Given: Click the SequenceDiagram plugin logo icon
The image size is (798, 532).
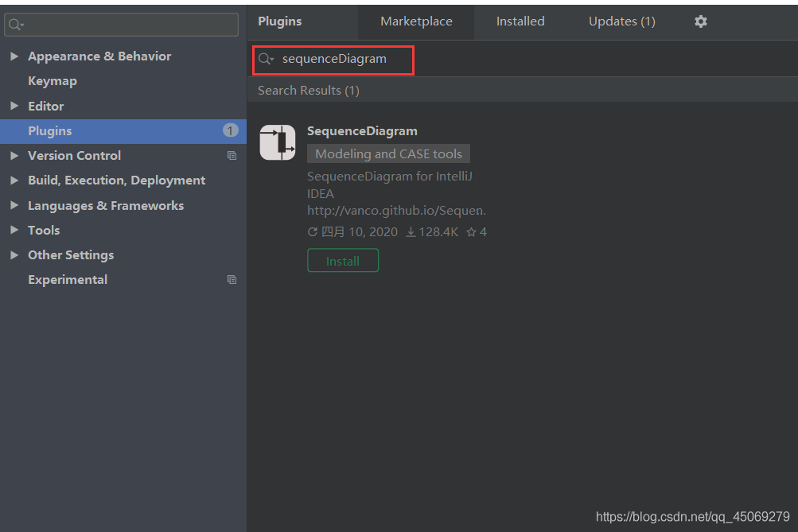Looking at the screenshot, I should [278, 142].
